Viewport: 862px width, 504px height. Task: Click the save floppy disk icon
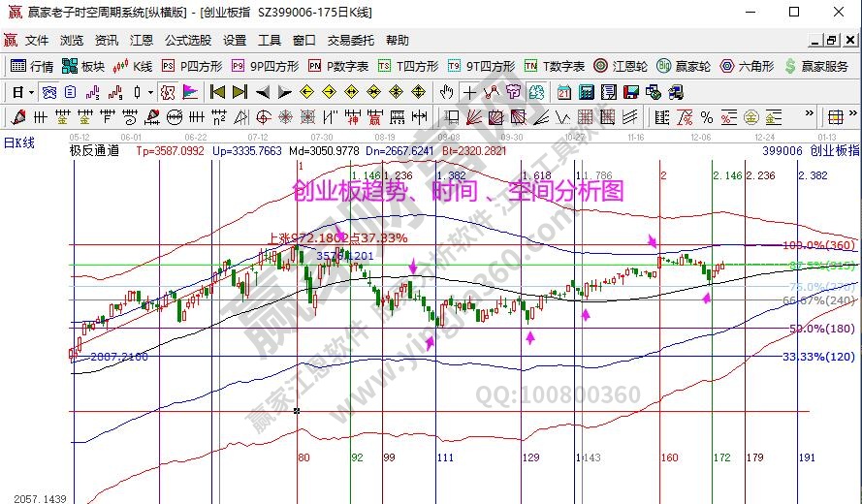(630, 92)
